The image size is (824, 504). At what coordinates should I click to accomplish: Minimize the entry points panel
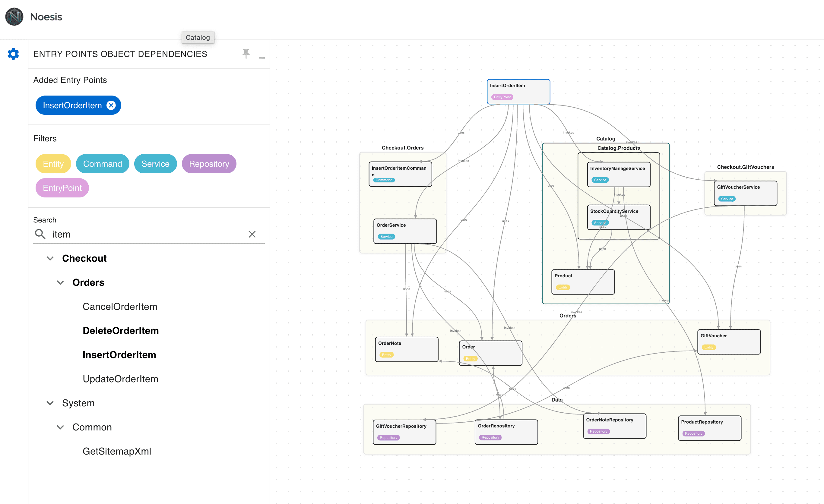click(x=262, y=58)
